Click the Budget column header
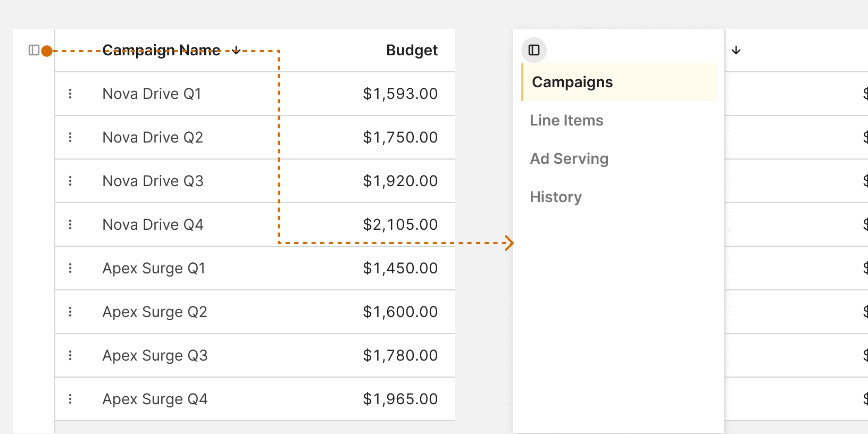868x434 pixels. [412, 50]
